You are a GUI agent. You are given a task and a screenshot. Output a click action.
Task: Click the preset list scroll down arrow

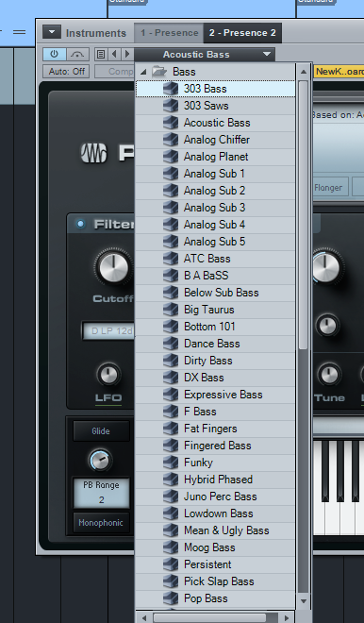(304, 600)
